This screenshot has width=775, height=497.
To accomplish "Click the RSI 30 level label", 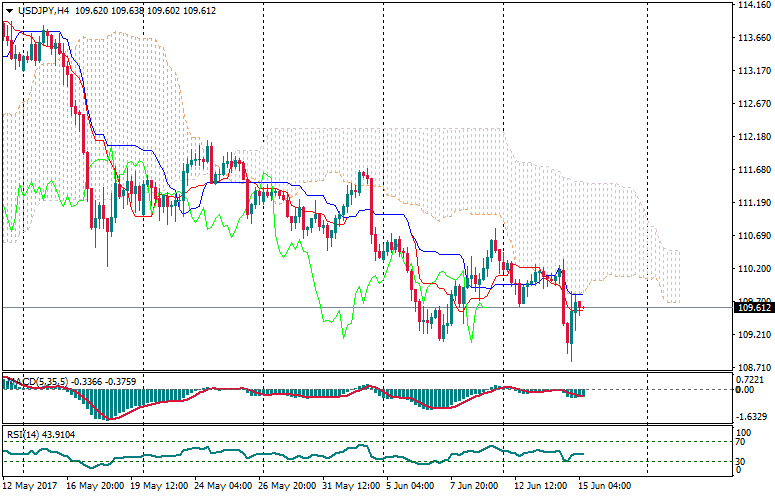I will [x=742, y=461].
